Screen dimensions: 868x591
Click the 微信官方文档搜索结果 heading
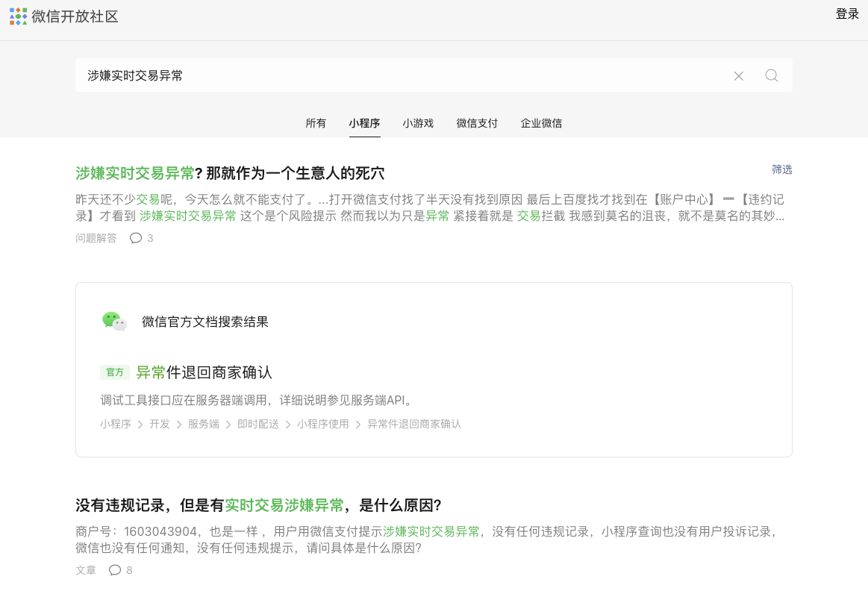[x=204, y=322]
